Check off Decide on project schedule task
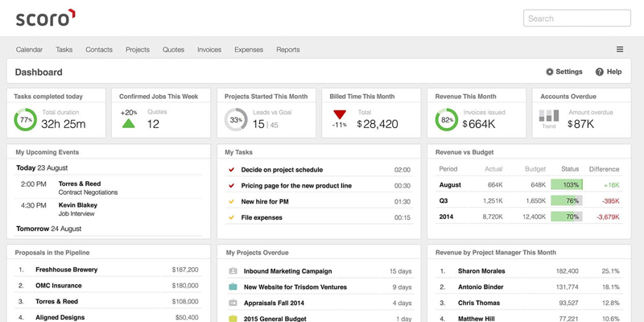Viewport: 644px width, 322px height. 232,170
